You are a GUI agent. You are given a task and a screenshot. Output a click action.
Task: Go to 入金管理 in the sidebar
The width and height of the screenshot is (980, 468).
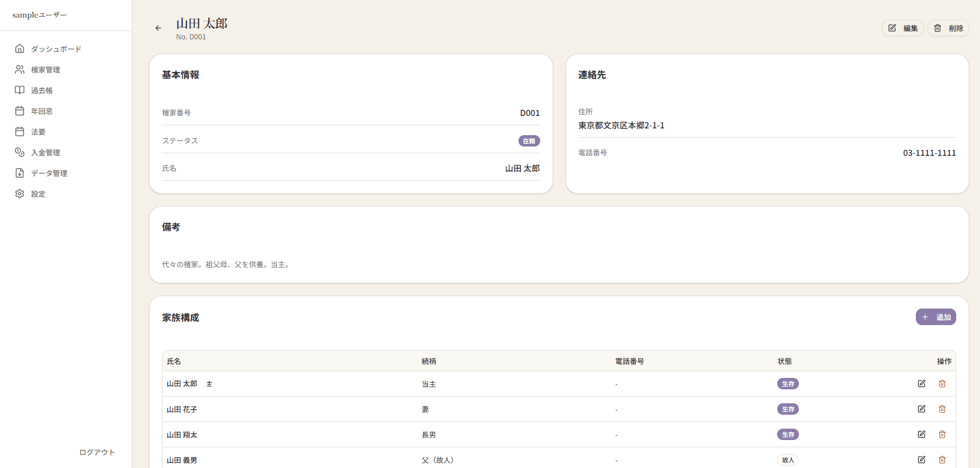(x=45, y=152)
